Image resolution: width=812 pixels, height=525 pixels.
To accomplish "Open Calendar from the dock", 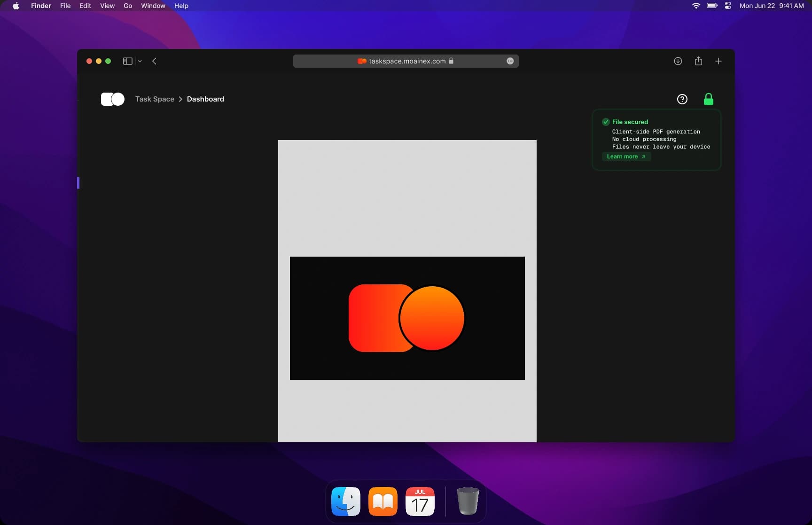I will [x=420, y=501].
